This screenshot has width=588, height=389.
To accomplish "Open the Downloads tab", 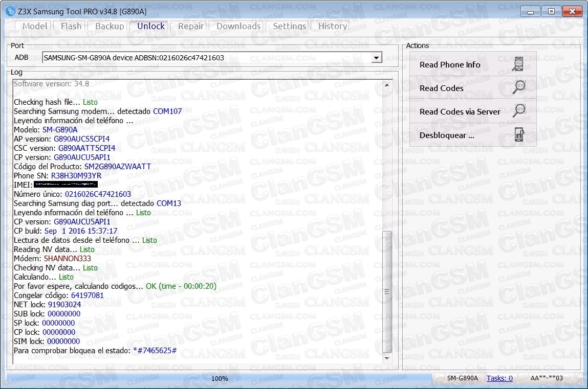I will click(x=238, y=26).
